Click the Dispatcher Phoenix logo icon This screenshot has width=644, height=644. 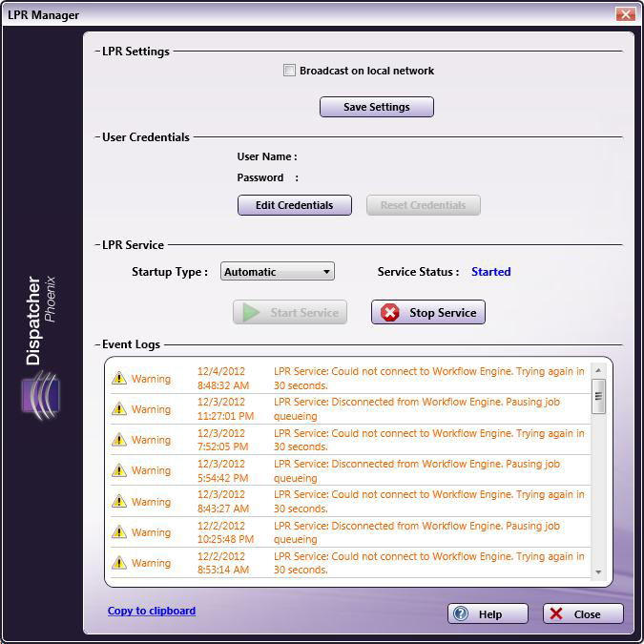pyautogui.click(x=41, y=395)
